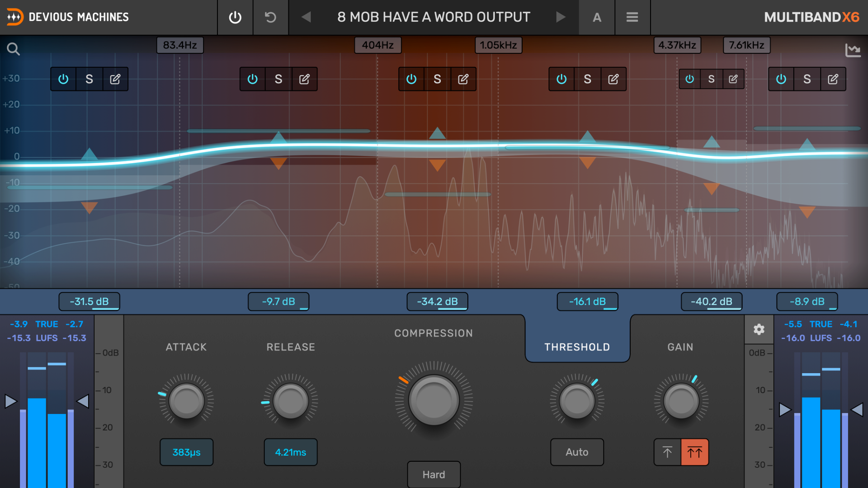Image resolution: width=868 pixels, height=488 pixels.
Task: Click the undo arrow icon
Action: pos(270,17)
